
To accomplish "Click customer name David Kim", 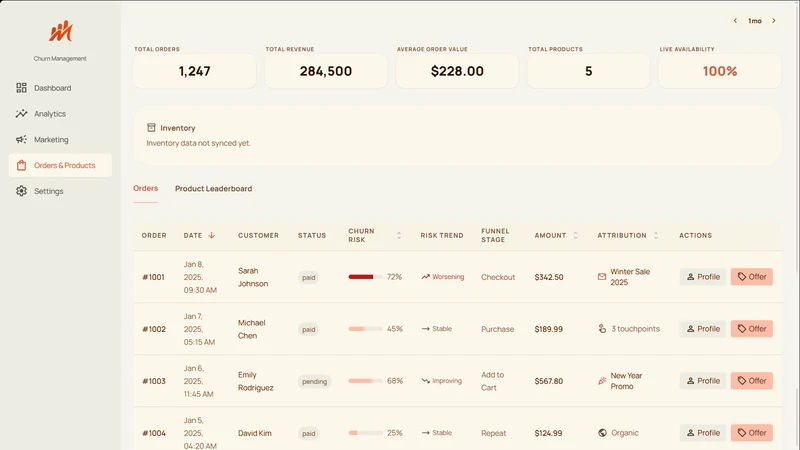I will click(x=255, y=433).
